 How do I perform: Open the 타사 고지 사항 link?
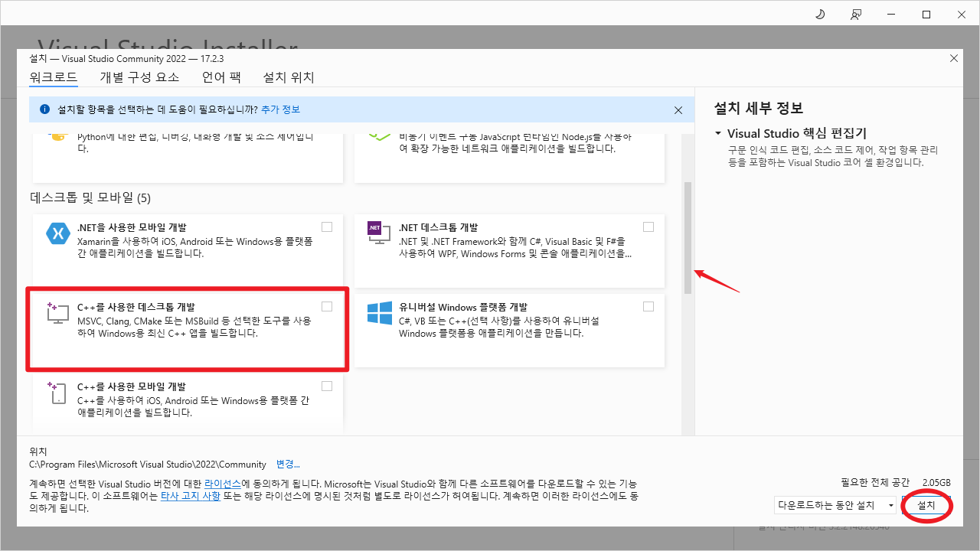[x=191, y=496]
